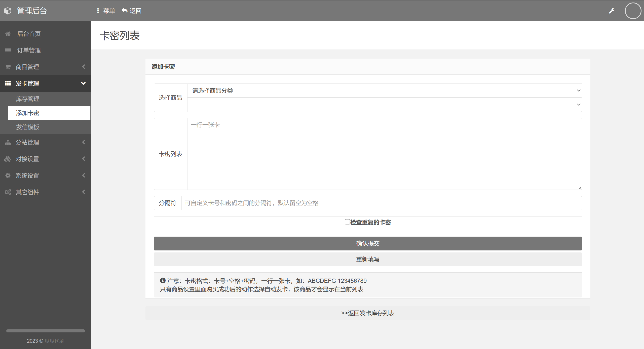This screenshot has height=349, width=644.
Task: Click the sitemap icon for 分站管理
Action: click(x=8, y=142)
